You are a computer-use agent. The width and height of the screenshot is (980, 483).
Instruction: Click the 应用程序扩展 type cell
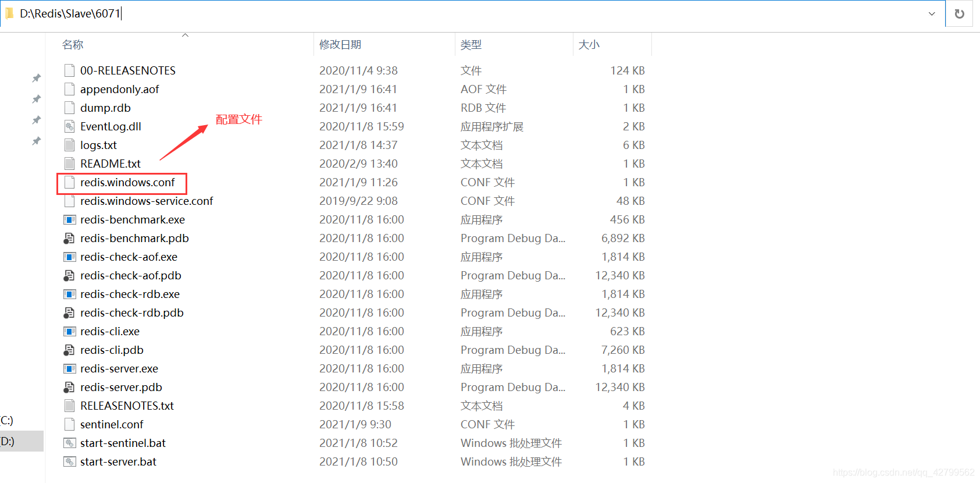click(x=492, y=126)
